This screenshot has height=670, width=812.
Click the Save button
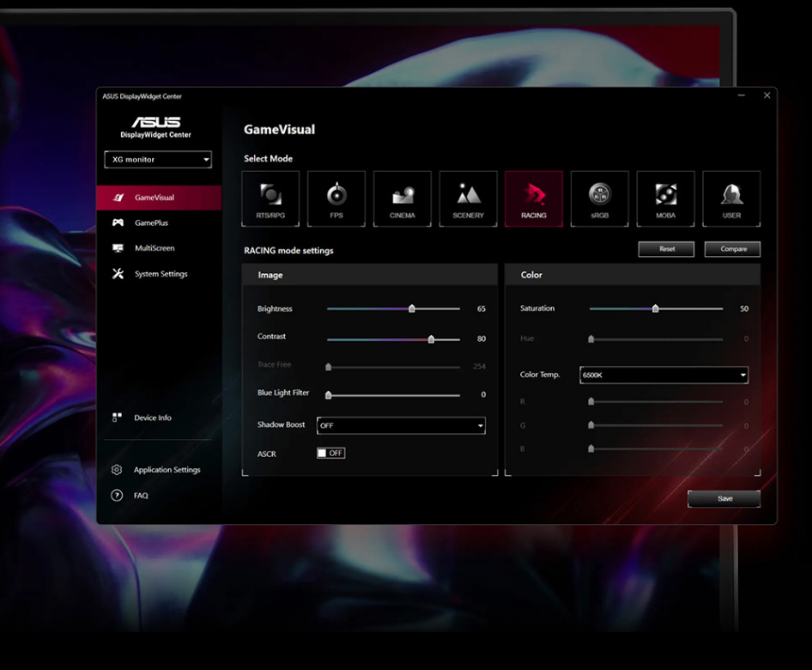pos(724,498)
